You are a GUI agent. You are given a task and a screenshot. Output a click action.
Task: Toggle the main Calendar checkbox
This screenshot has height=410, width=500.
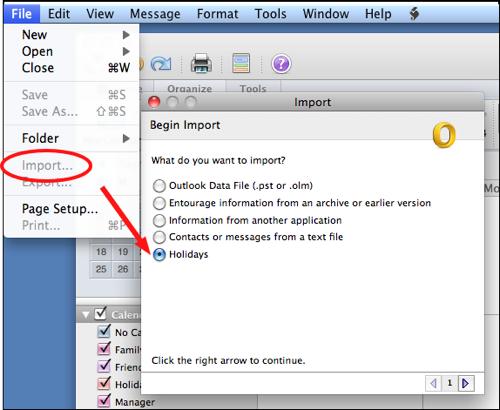tap(101, 313)
